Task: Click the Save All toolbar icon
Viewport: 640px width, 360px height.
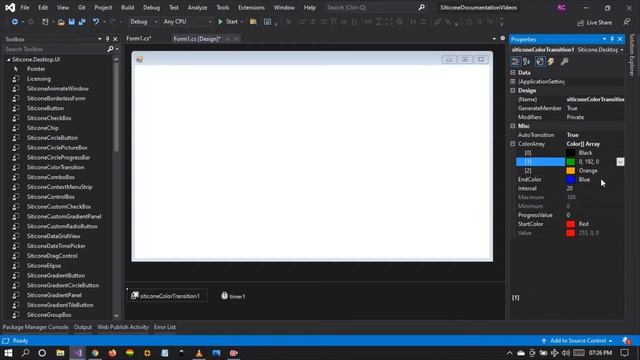Action: (x=82, y=22)
